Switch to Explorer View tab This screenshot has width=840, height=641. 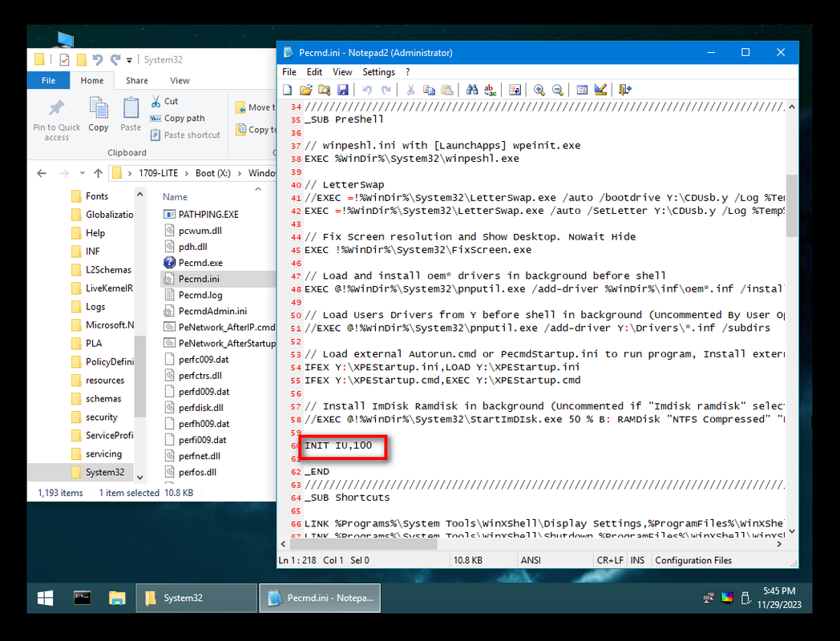180,80
